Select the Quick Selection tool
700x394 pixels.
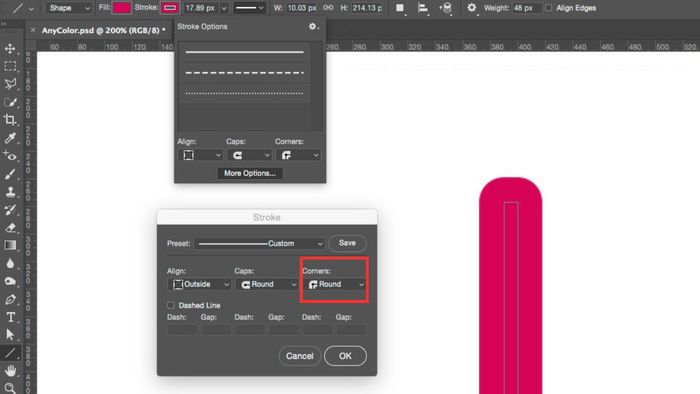coord(10,102)
